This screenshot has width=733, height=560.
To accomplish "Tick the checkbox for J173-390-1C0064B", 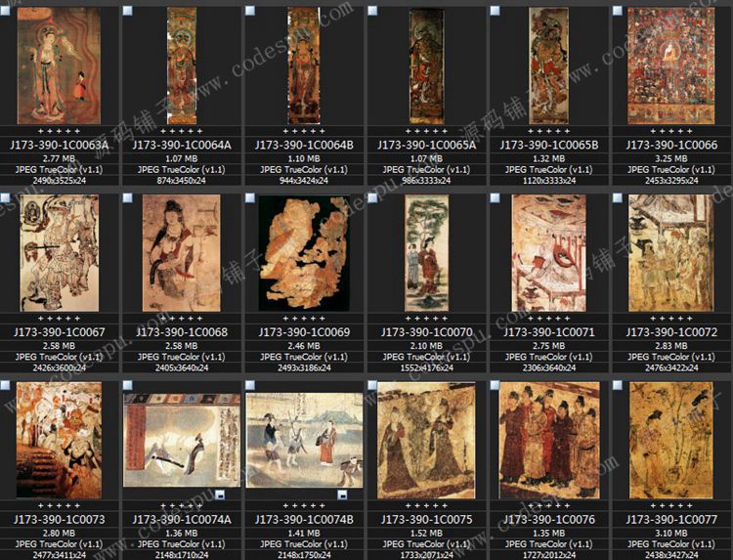I will (x=250, y=11).
